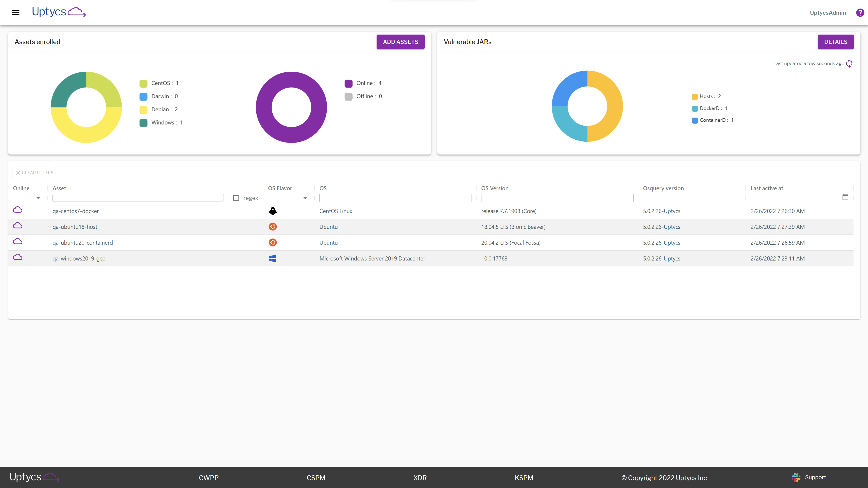Click the DETAILS button
Viewport: 868px width, 488px height.
tap(835, 42)
